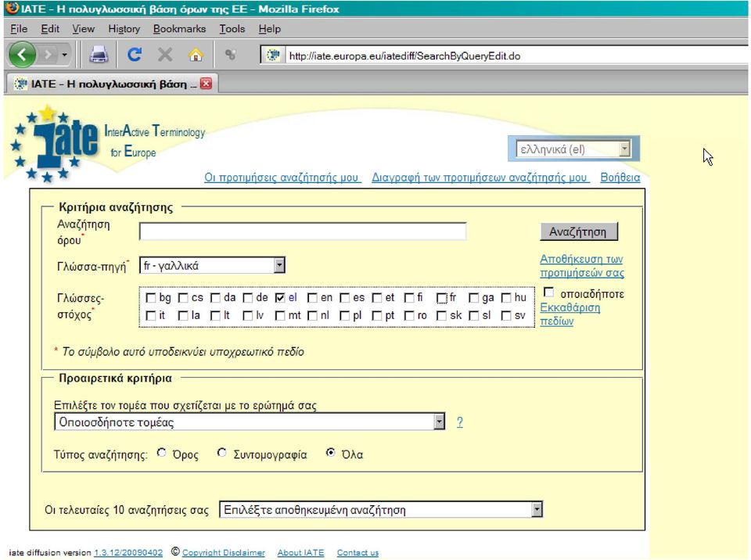The height and width of the screenshot is (560, 751).
Task: Click 'Διαγραφή των προτιμήσεων αναζήτησής μου' link
Action: point(480,178)
